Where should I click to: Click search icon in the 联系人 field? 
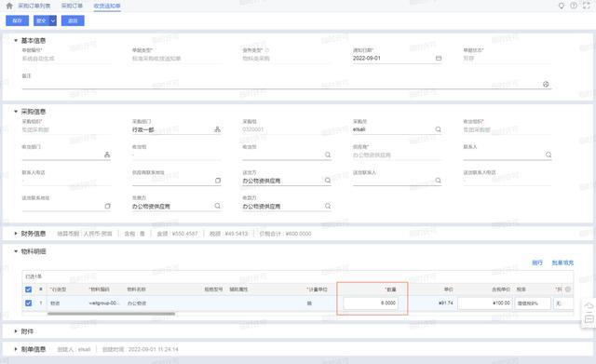(x=549, y=155)
